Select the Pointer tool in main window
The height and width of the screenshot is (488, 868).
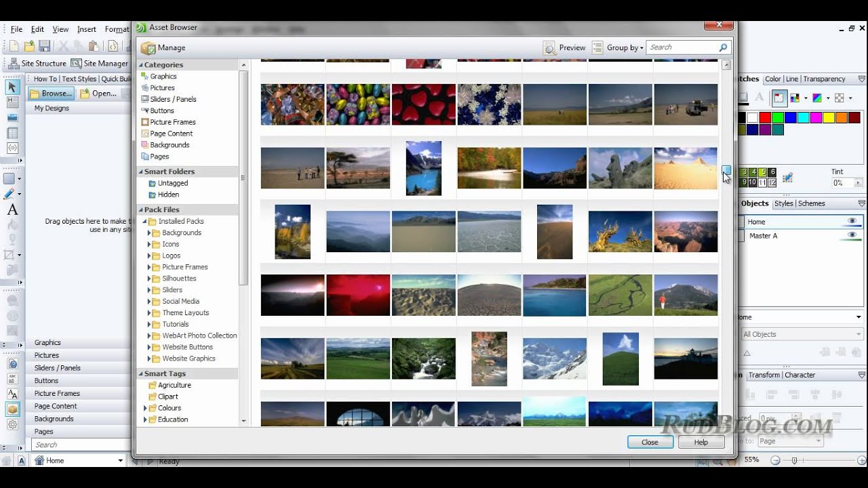12,87
